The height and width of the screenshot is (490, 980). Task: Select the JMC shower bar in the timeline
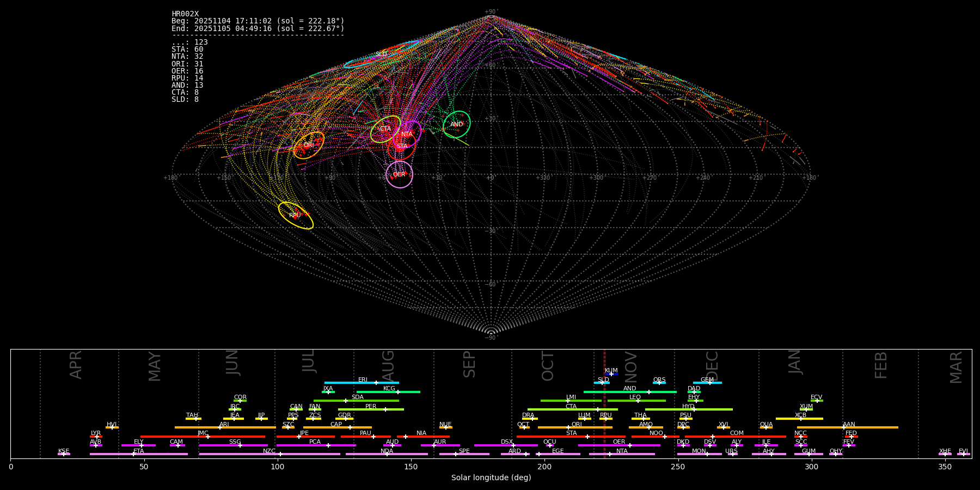203,437
